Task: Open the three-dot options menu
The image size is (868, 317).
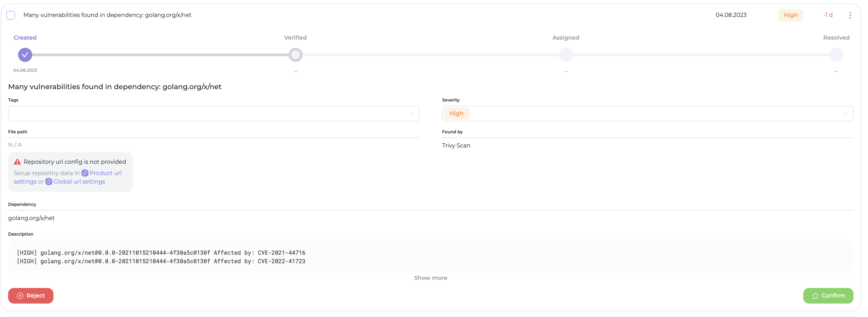Action: [850, 15]
